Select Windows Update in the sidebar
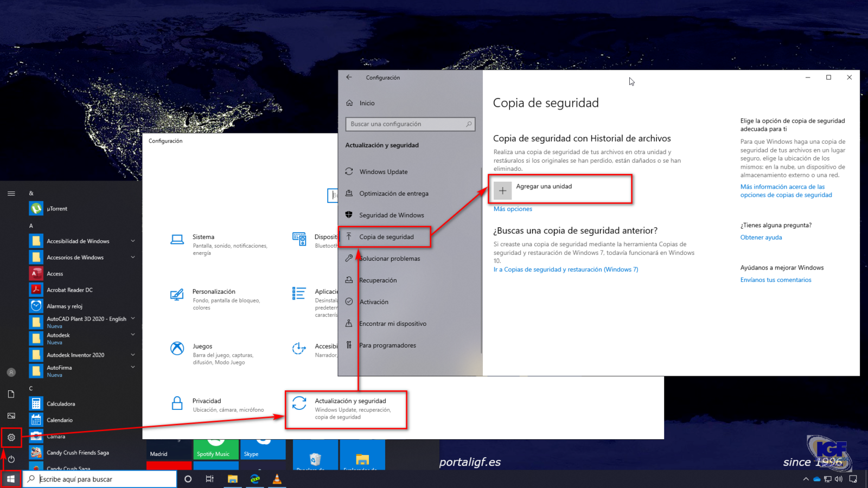The width and height of the screenshot is (868, 488). click(383, 172)
